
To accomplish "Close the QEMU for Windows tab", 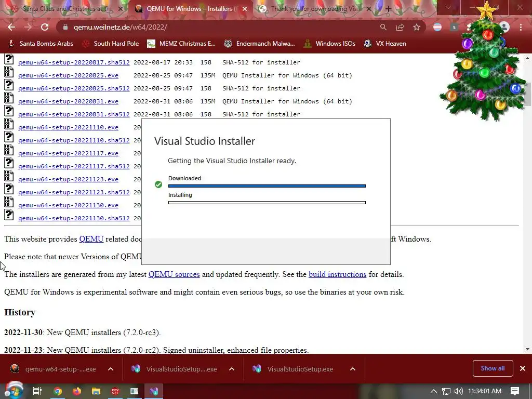I will 245,9.
